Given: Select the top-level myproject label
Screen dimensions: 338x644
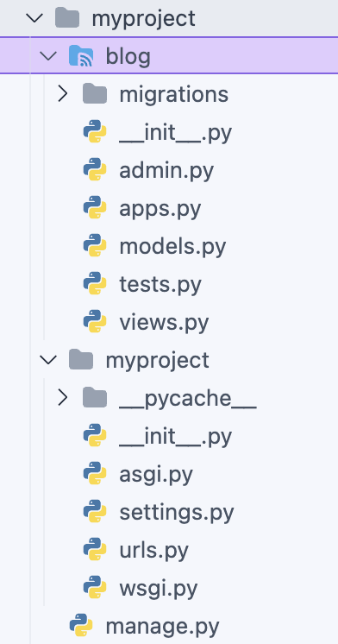Looking at the screenshot, I should tap(144, 19).
